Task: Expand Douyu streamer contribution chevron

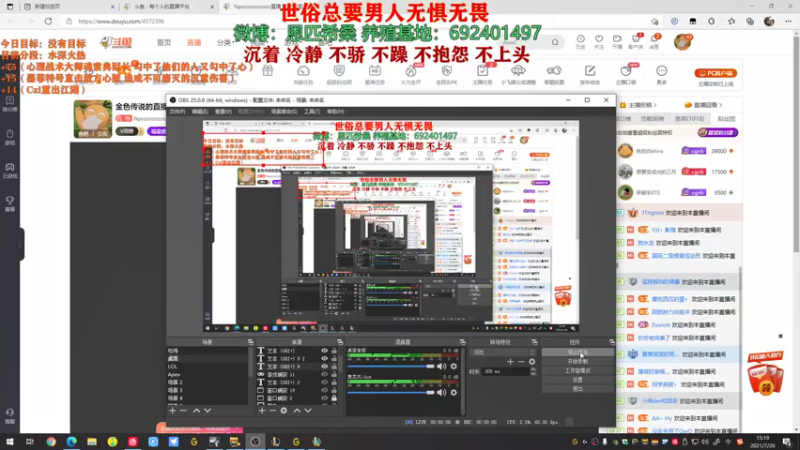Action: tap(656, 105)
